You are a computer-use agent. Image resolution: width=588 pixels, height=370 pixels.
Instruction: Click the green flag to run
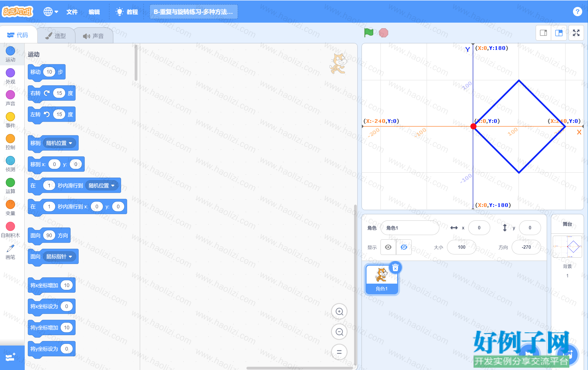pos(368,33)
